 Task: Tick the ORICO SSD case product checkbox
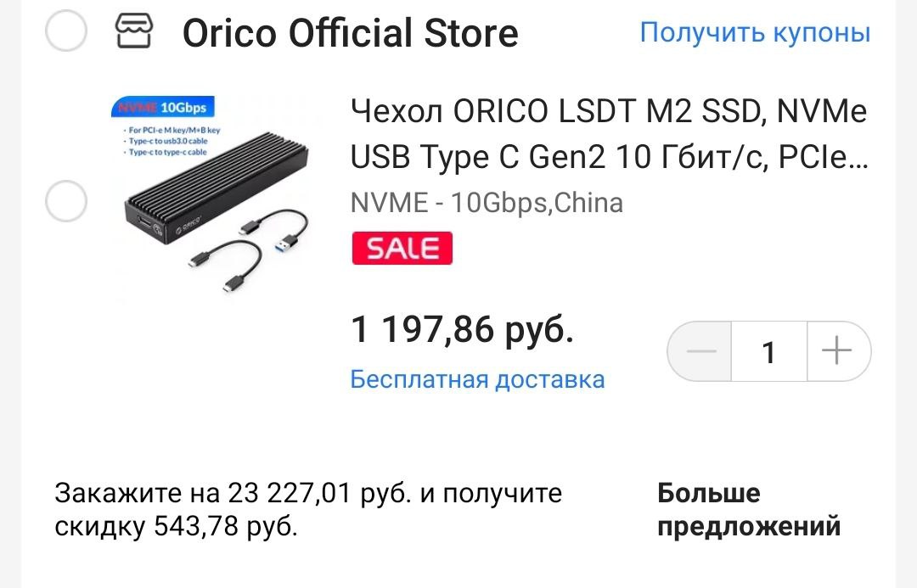point(66,200)
